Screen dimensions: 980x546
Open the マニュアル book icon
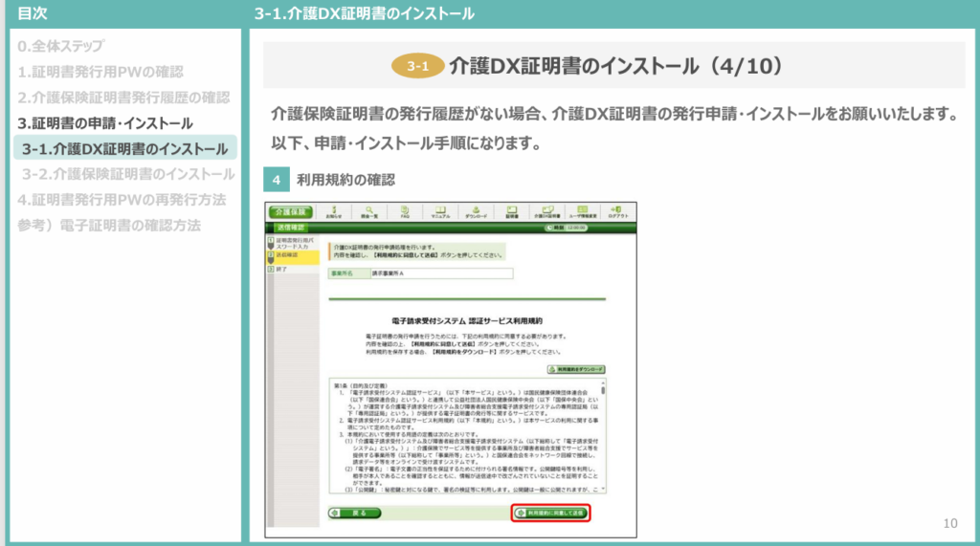440,212
